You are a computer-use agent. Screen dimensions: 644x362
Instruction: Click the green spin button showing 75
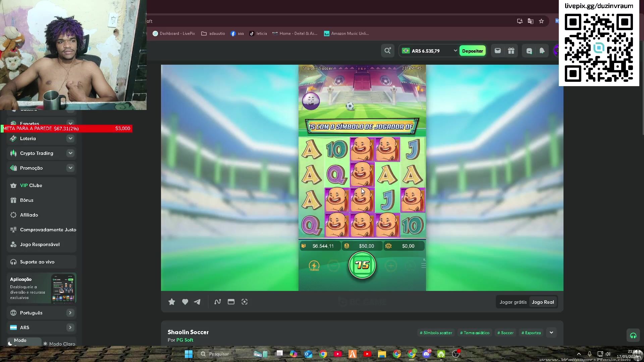pos(362,265)
